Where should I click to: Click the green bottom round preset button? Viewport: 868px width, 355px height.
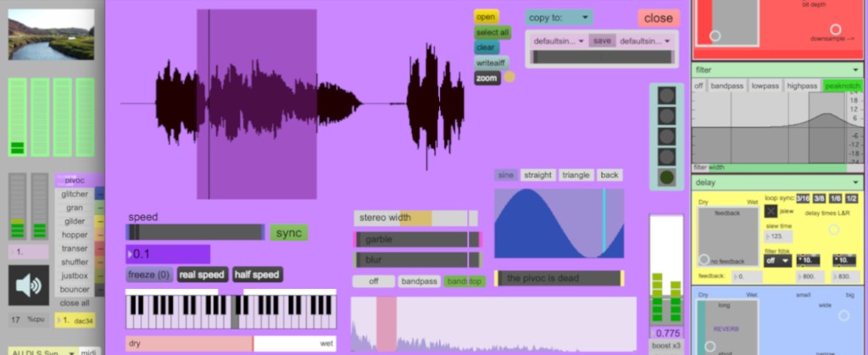(x=667, y=178)
